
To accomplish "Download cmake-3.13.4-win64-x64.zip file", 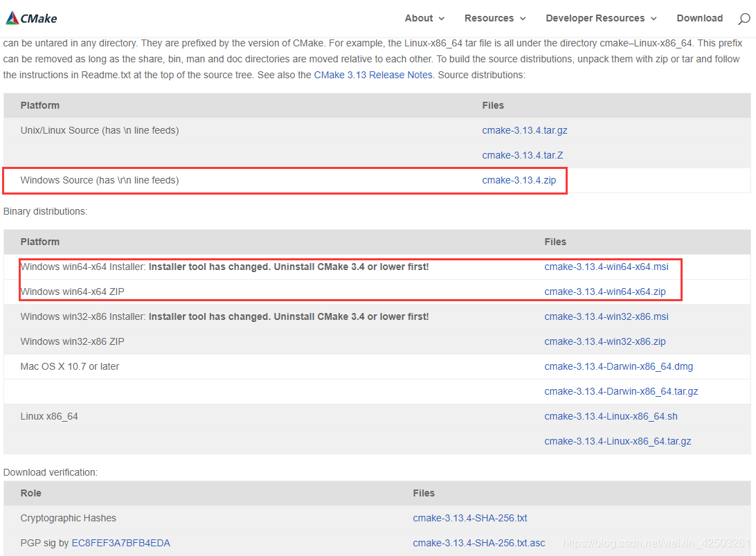I will pos(605,292).
